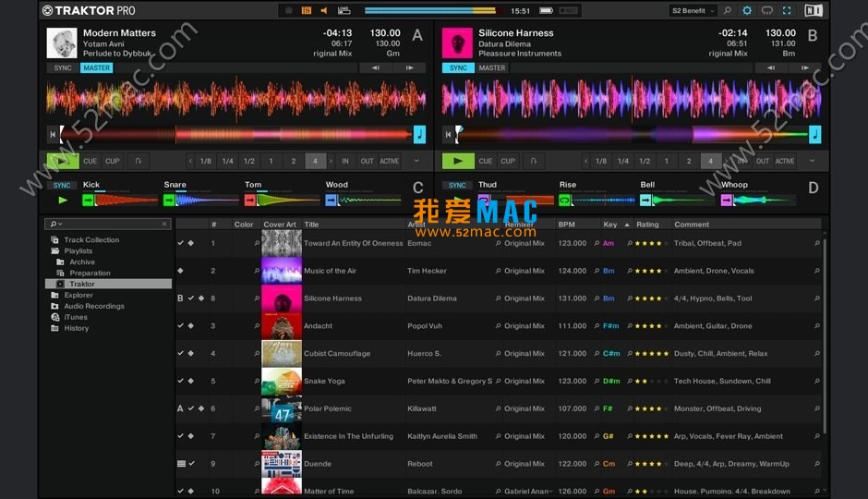Set Deck B as MASTER

[x=491, y=67]
